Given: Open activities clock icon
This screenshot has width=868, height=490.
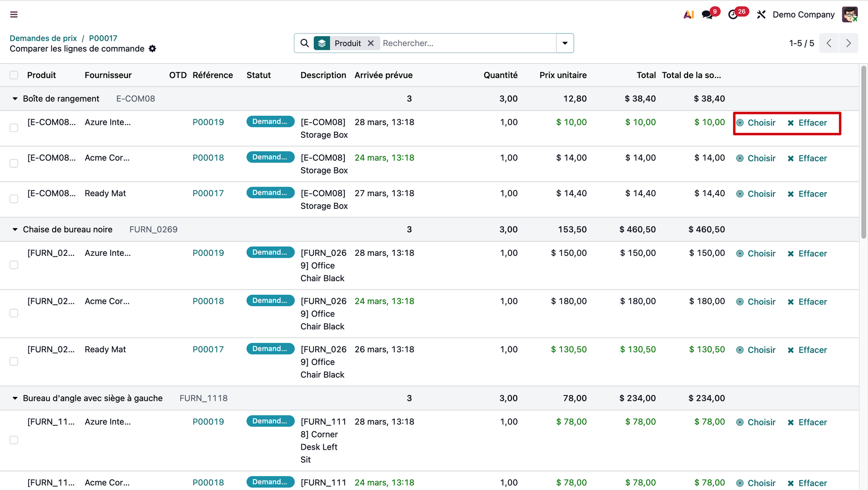Looking at the screenshot, I should pos(733,14).
